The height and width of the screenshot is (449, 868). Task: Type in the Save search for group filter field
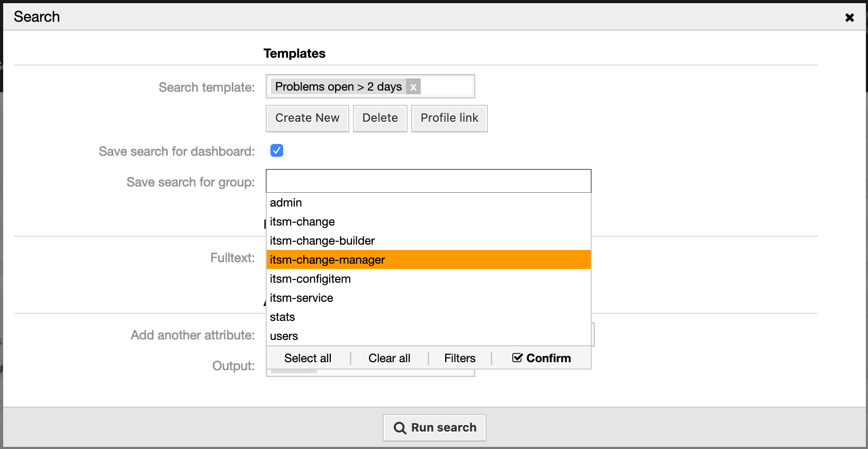click(428, 181)
